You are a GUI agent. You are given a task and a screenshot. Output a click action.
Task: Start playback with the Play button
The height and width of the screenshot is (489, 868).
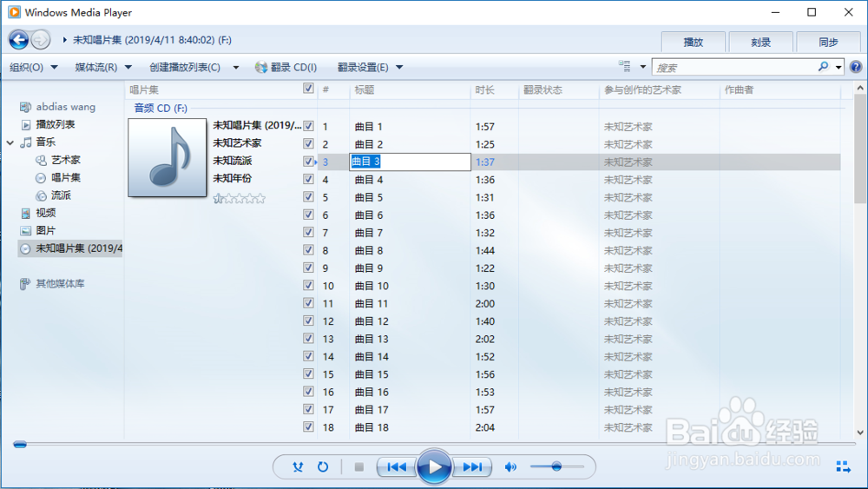tap(435, 466)
